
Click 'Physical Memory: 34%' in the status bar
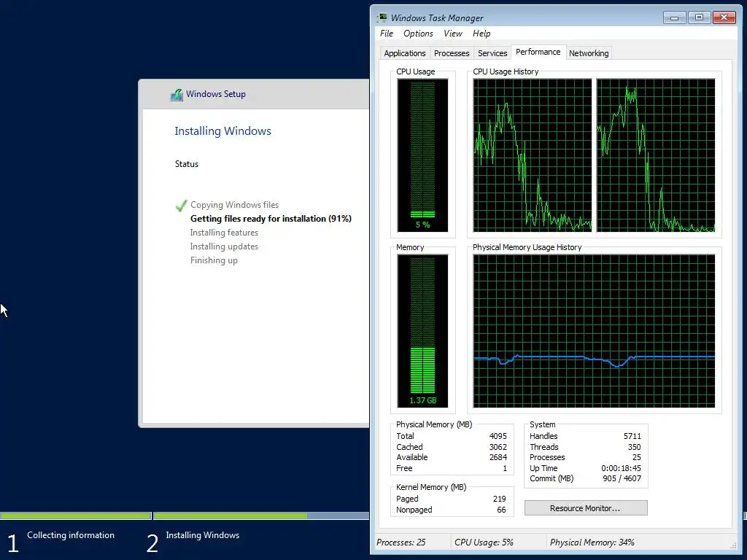592,542
